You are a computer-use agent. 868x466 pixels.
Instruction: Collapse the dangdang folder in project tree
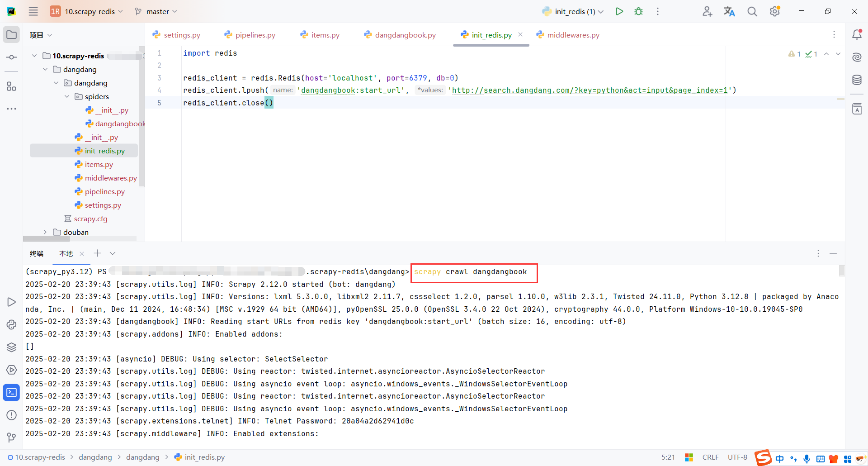pyautogui.click(x=45, y=69)
